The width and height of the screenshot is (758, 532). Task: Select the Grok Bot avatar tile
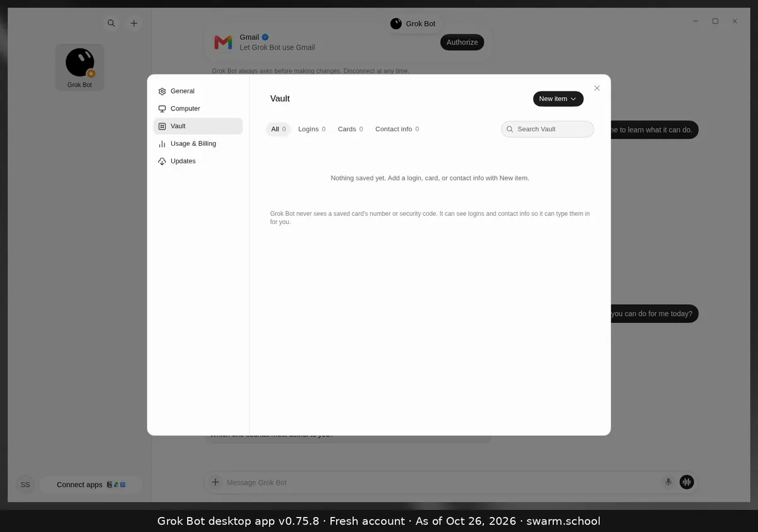pyautogui.click(x=80, y=67)
